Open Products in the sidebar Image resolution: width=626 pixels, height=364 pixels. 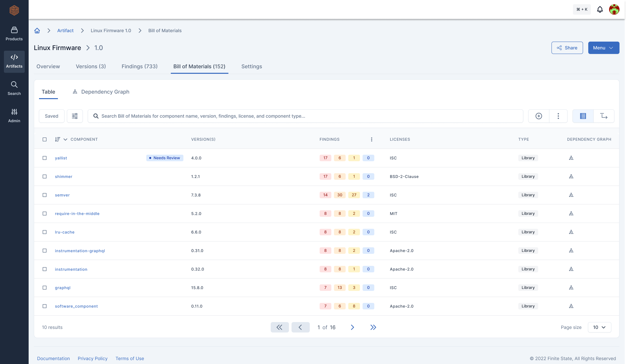pyautogui.click(x=14, y=34)
